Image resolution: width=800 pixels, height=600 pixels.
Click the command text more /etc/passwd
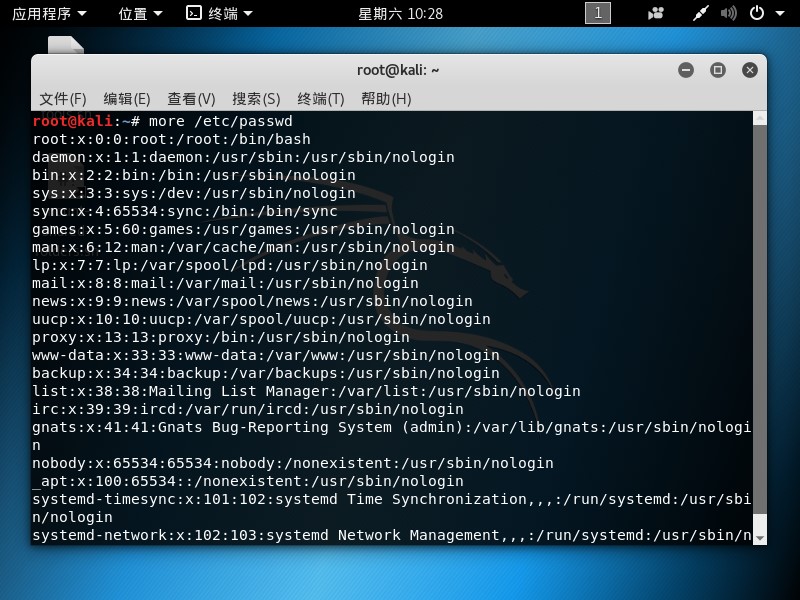click(x=220, y=121)
